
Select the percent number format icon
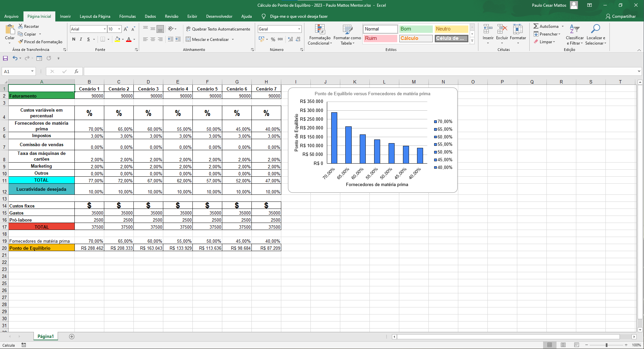click(273, 39)
